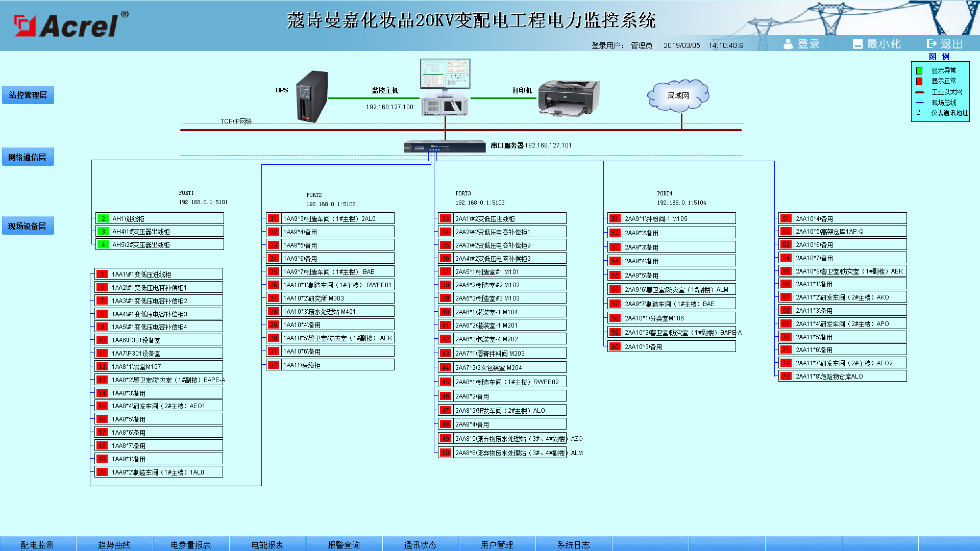Open the trend curve tab
This screenshot has height=551, width=980.
[x=114, y=544]
